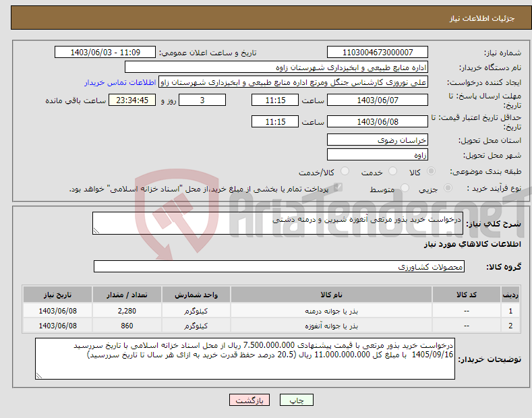Click delivery province field خراسان رضوی
Image resolution: width=532 pixels, height=418 pixels.
(x=378, y=140)
